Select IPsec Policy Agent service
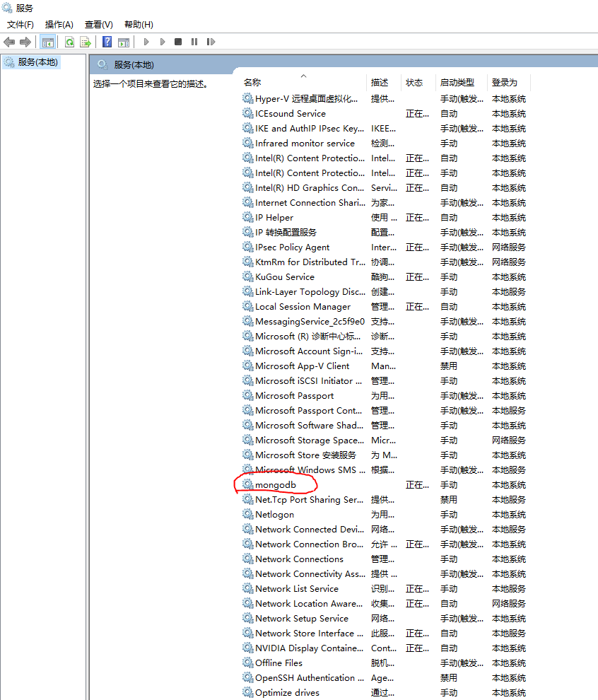The image size is (598, 700). [x=384, y=247]
